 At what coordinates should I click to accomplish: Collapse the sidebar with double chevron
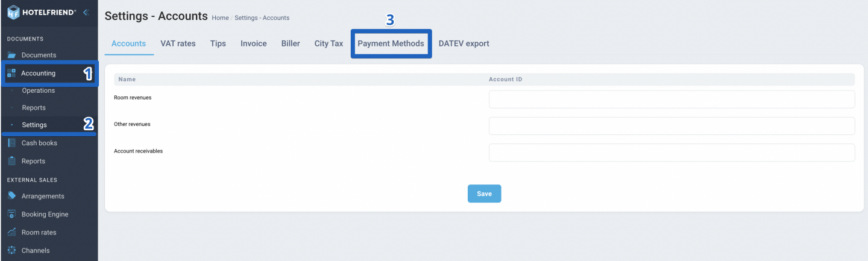pos(86,12)
